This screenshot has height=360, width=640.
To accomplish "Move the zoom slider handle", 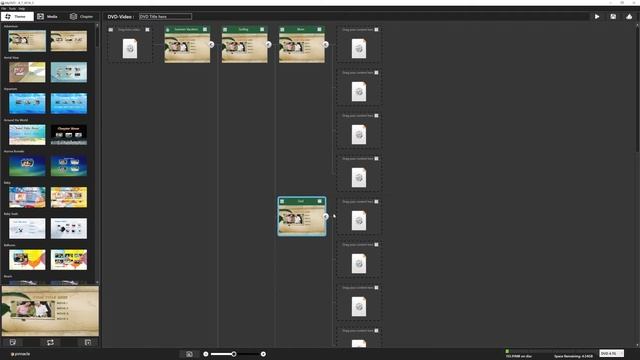I will pos(234,354).
